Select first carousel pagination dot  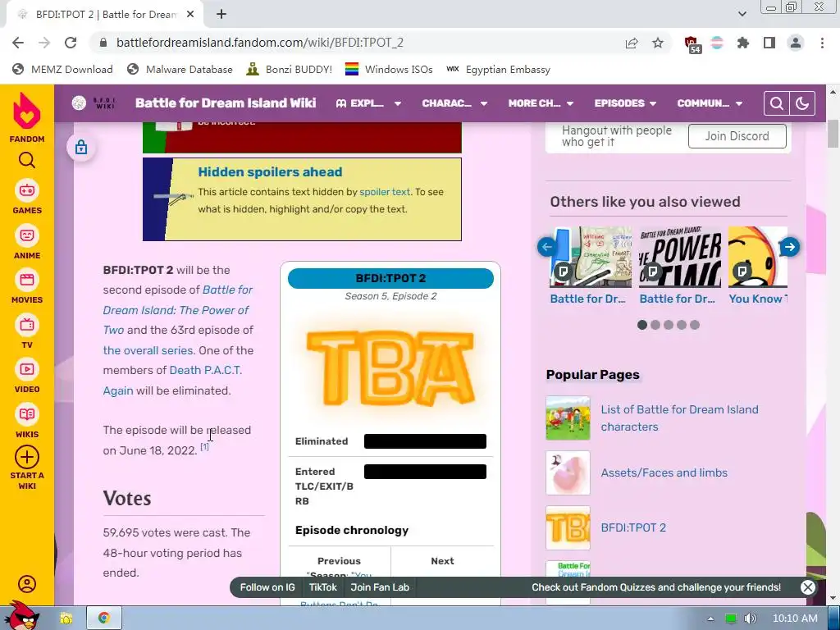(x=641, y=325)
